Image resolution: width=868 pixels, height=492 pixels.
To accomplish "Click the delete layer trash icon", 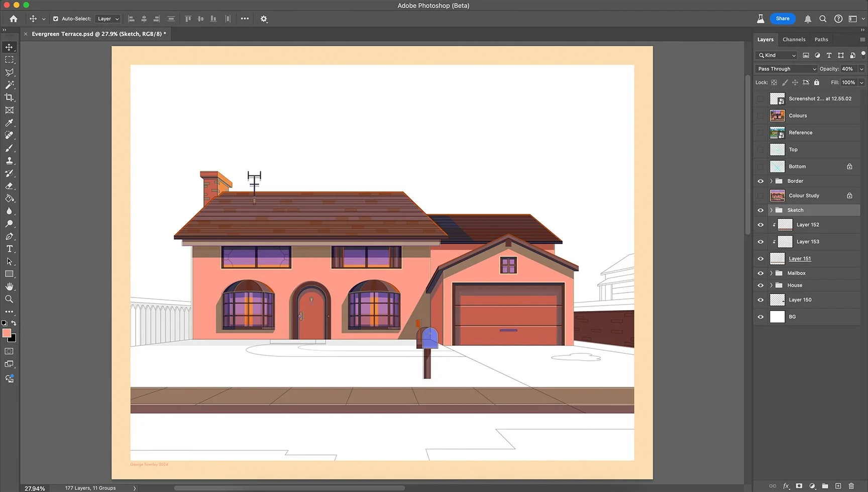I will coord(851,486).
